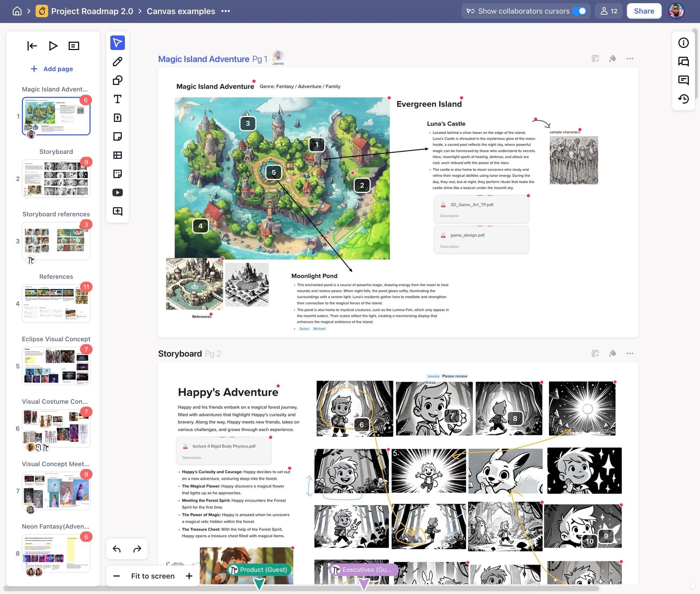Navigate to Project Roadmap 2.0 breadcrumb
The width and height of the screenshot is (700, 594).
coord(92,11)
